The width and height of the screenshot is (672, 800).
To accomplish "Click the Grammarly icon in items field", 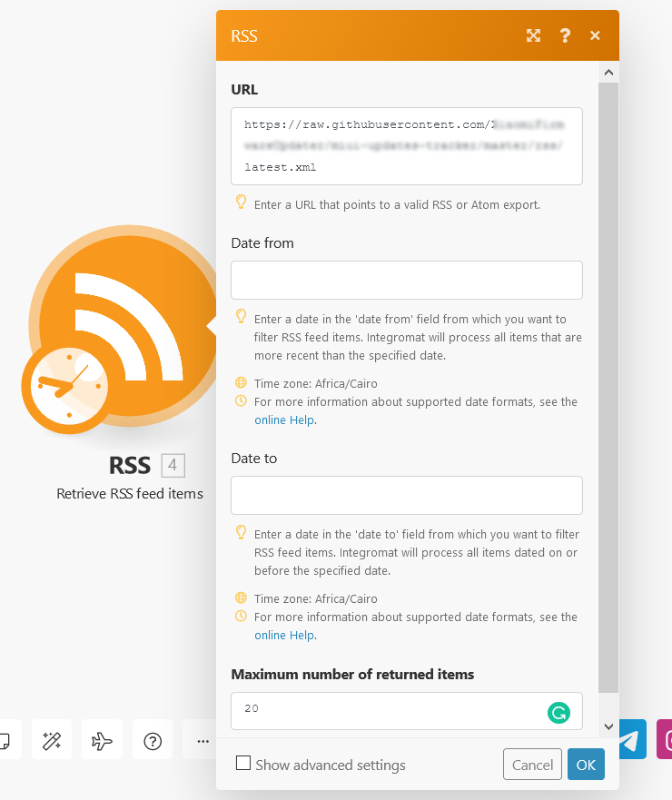I will point(558,712).
